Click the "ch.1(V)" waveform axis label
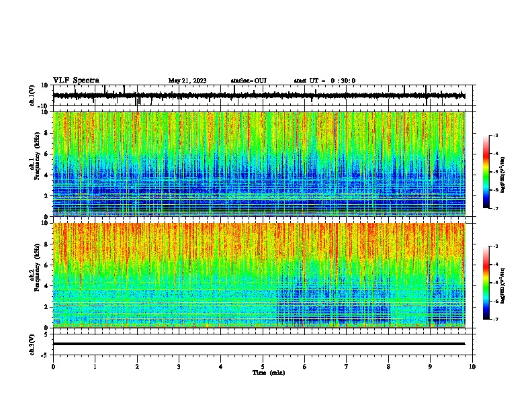 click(x=32, y=95)
